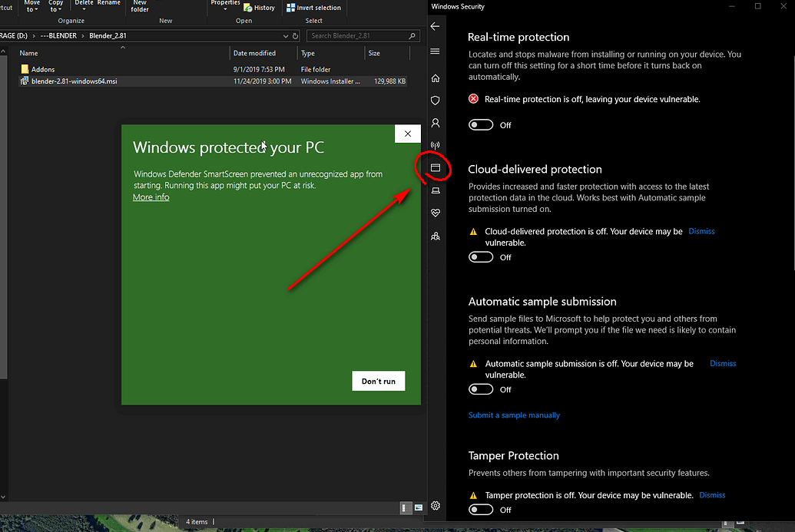Expand breadcrumb after ---BLENDER
This screenshot has width=795, height=532.
83,36
